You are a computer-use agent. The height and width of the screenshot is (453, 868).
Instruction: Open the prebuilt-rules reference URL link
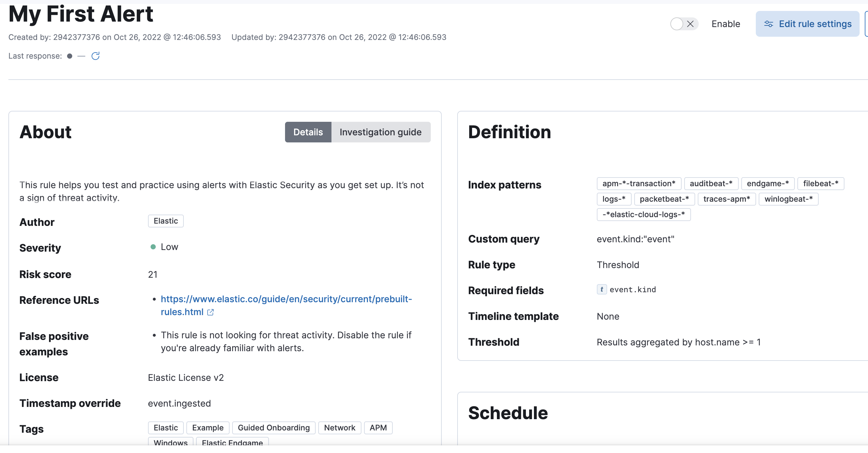pos(286,299)
